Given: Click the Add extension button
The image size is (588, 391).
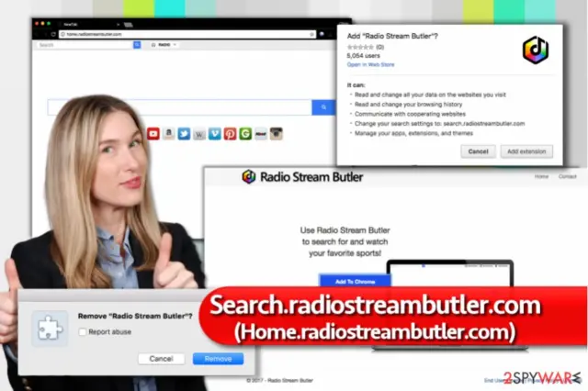Looking at the screenshot, I should coord(526,151).
